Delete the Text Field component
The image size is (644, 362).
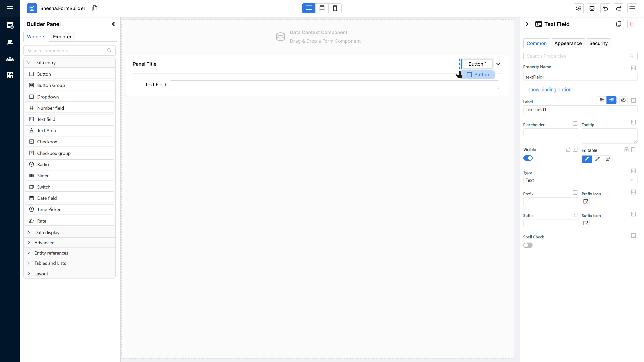pos(632,24)
